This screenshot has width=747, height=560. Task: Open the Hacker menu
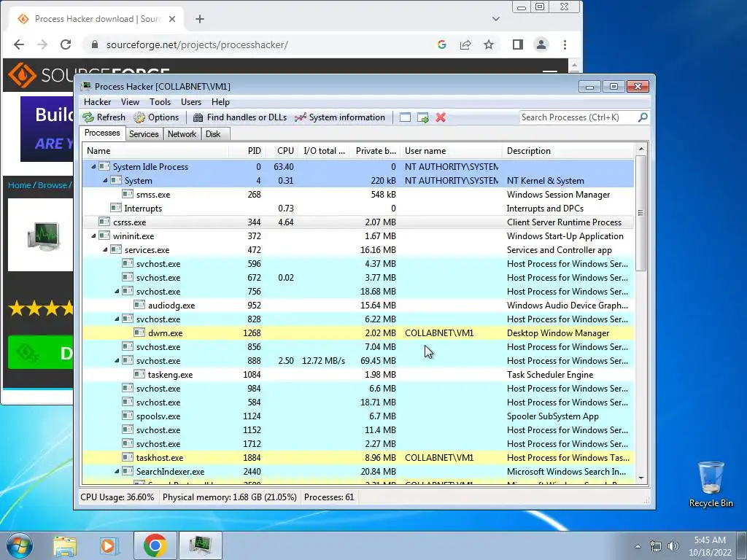(97, 102)
